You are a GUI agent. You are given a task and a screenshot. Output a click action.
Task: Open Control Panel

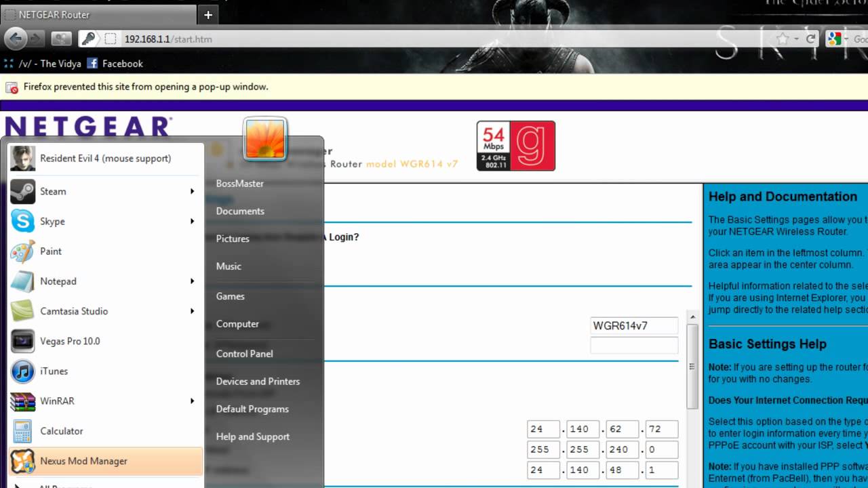pos(245,354)
